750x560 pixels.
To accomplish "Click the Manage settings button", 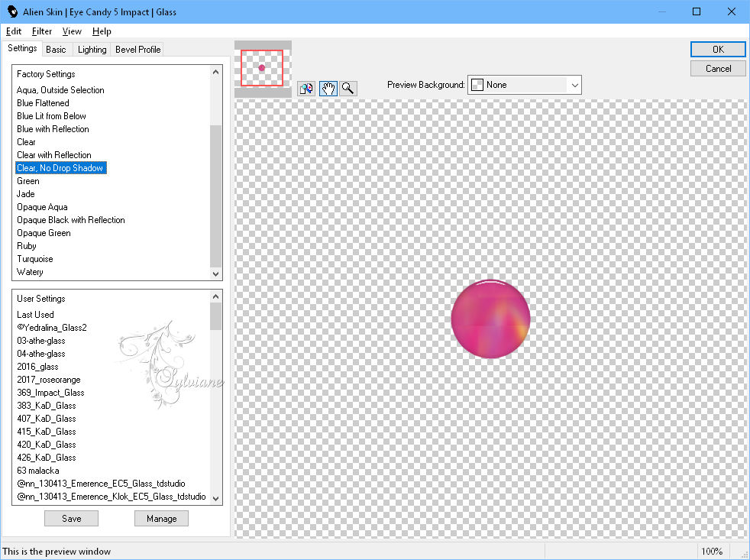I will click(162, 518).
